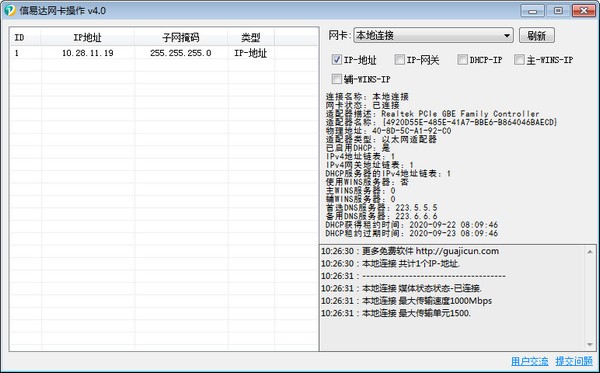Click the 子网掩码 column header

pos(181,37)
